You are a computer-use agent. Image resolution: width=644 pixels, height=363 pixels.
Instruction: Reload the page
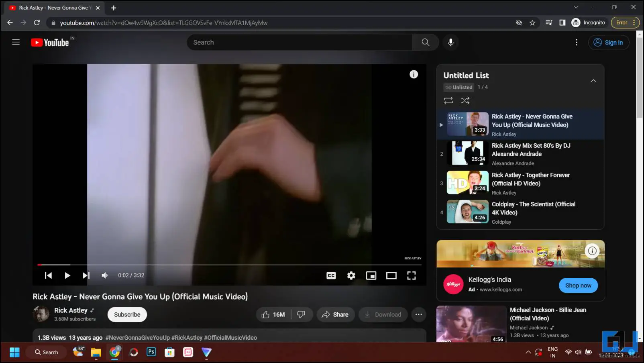coord(37,22)
